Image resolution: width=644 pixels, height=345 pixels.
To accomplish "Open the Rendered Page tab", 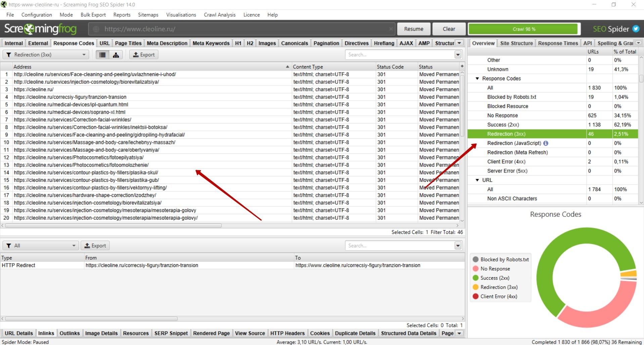I will coord(211,333).
